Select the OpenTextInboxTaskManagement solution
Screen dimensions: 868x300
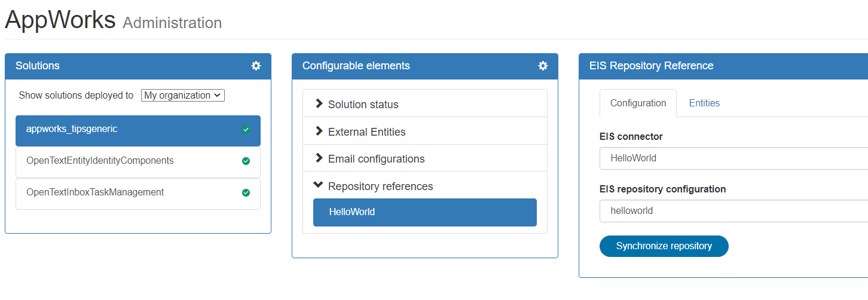[95, 192]
